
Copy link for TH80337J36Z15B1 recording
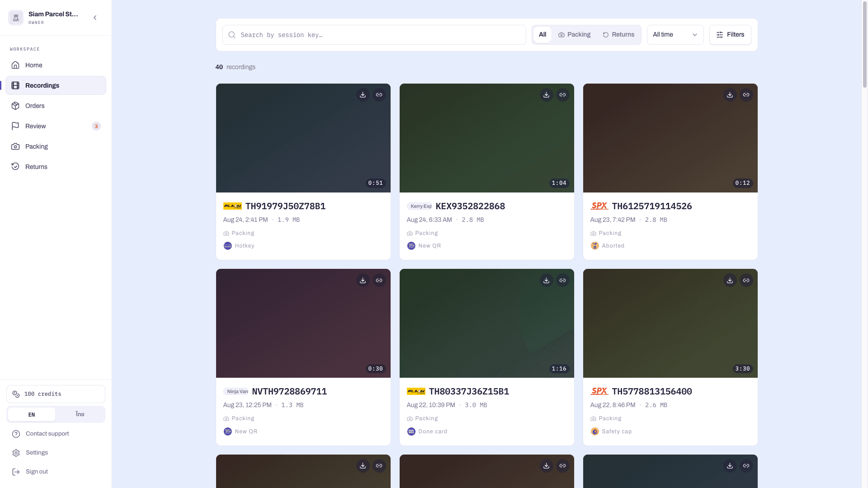click(x=562, y=280)
